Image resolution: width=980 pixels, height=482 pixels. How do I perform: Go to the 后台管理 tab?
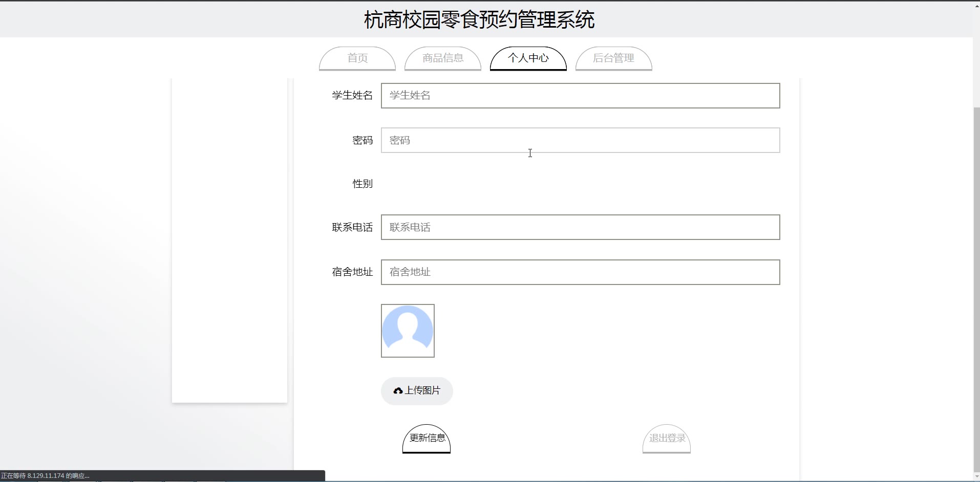click(x=613, y=58)
